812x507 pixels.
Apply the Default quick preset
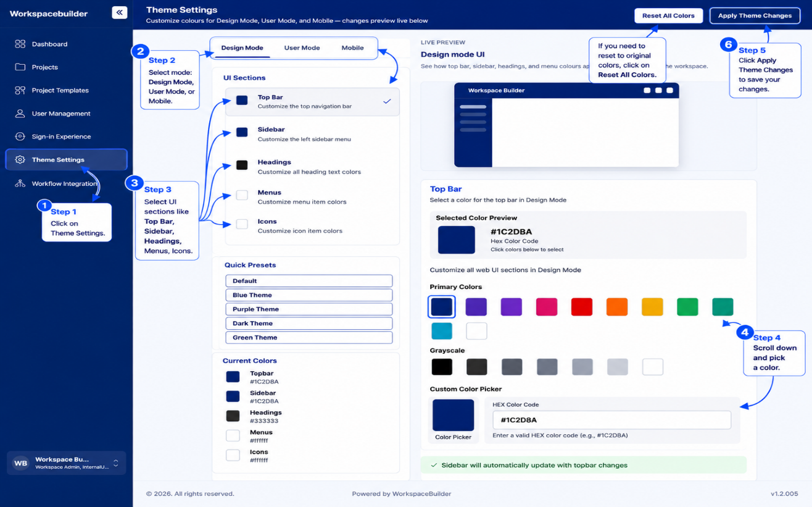pos(309,281)
